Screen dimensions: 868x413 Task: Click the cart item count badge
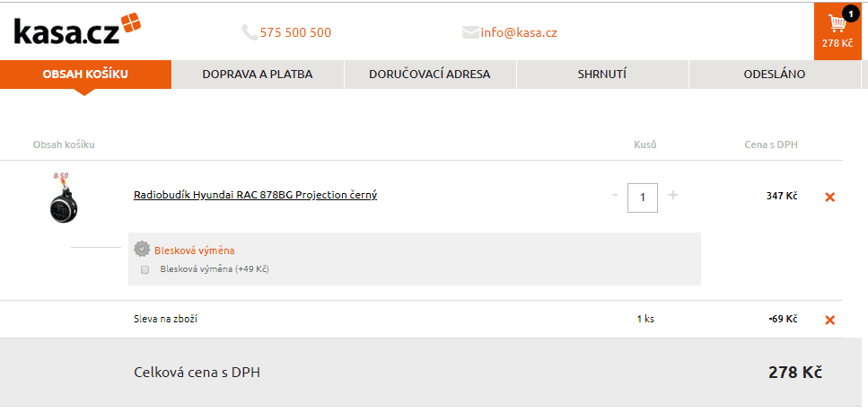coord(850,13)
